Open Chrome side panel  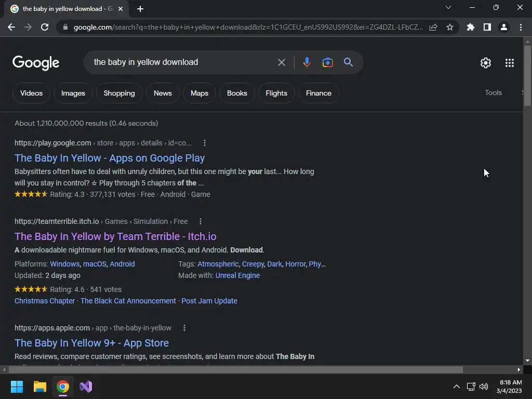(487, 27)
